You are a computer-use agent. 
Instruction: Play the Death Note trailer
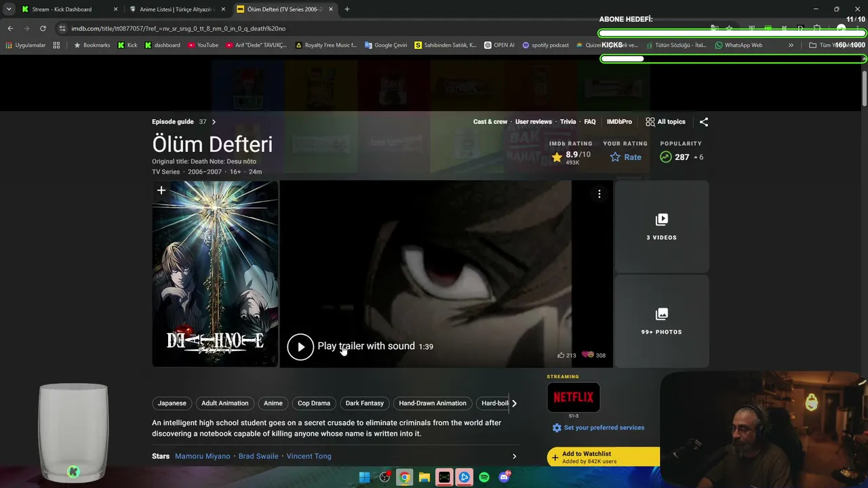[x=300, y=346]
